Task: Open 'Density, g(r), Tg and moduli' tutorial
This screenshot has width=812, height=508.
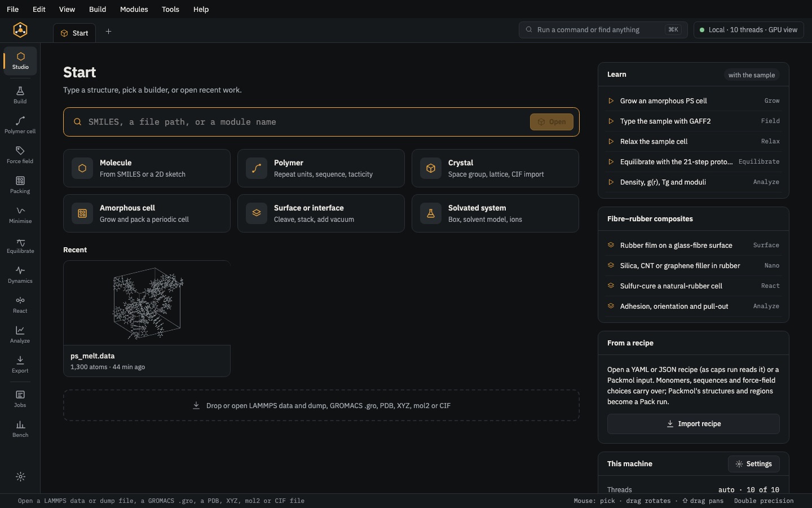Action: point(693,182)
